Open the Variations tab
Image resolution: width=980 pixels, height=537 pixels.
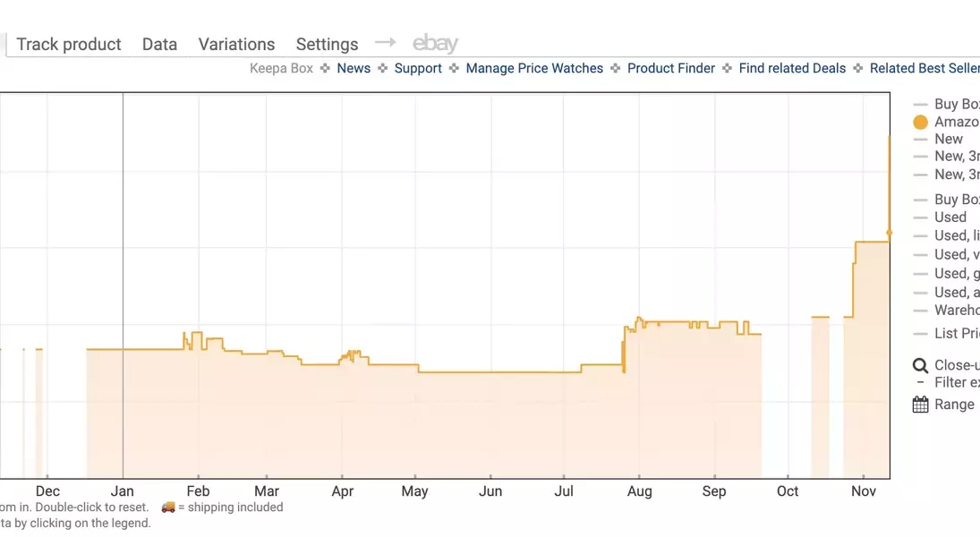[x=236, y=44]
